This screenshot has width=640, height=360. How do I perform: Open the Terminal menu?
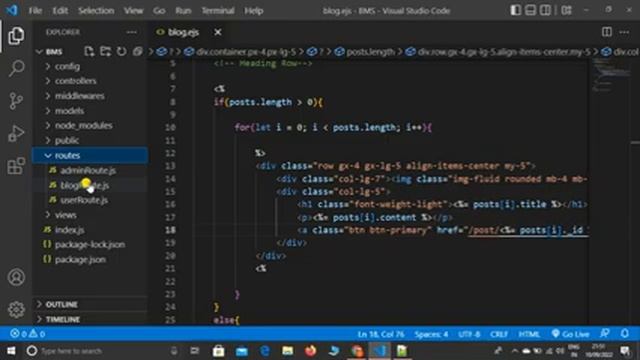click(218, 11)
